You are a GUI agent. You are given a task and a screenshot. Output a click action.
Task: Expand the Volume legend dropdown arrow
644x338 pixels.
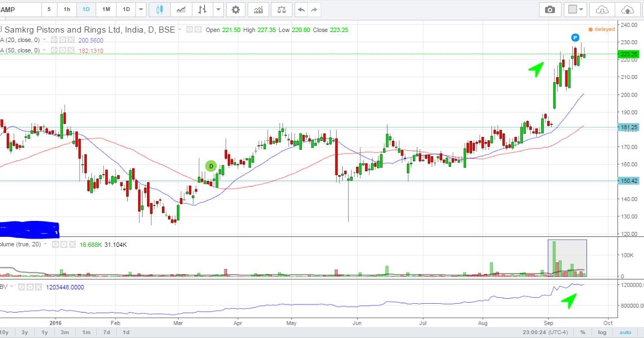pyautogui.click(x=45, y=244)
